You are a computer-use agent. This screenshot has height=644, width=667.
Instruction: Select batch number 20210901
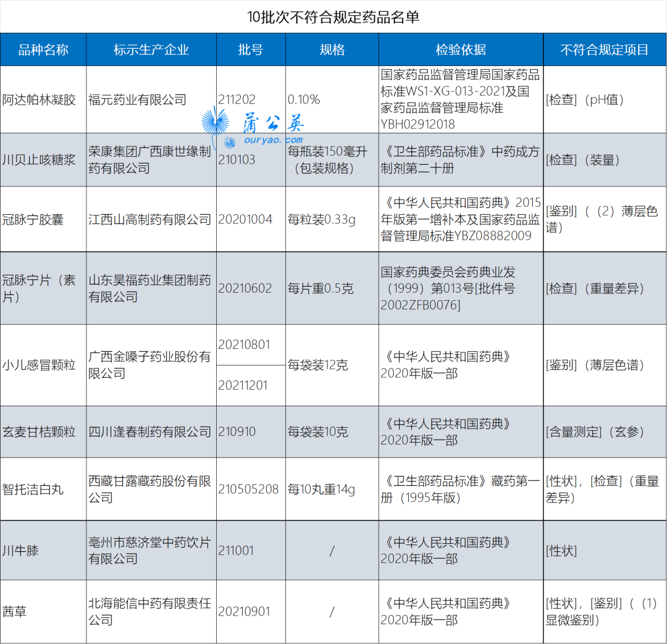click(x=251, y=612)
